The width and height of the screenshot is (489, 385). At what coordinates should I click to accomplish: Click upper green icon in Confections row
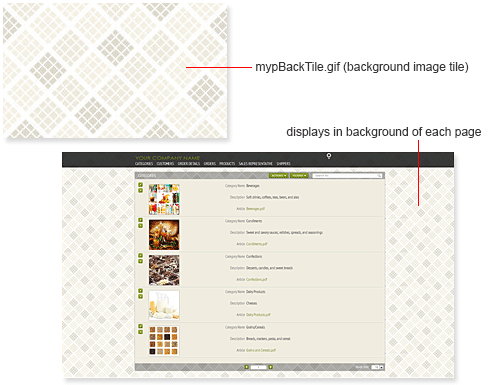point(140,255)
